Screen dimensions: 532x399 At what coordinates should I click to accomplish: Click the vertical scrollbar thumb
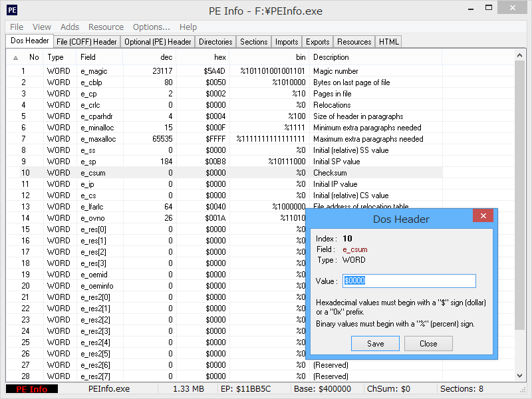pyautogui.click(x=519, y=195)
